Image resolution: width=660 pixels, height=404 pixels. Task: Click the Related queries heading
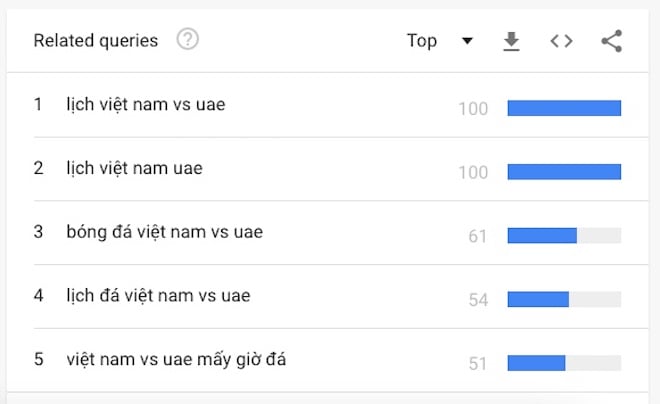pyautogui.click(x=96, y=41)
